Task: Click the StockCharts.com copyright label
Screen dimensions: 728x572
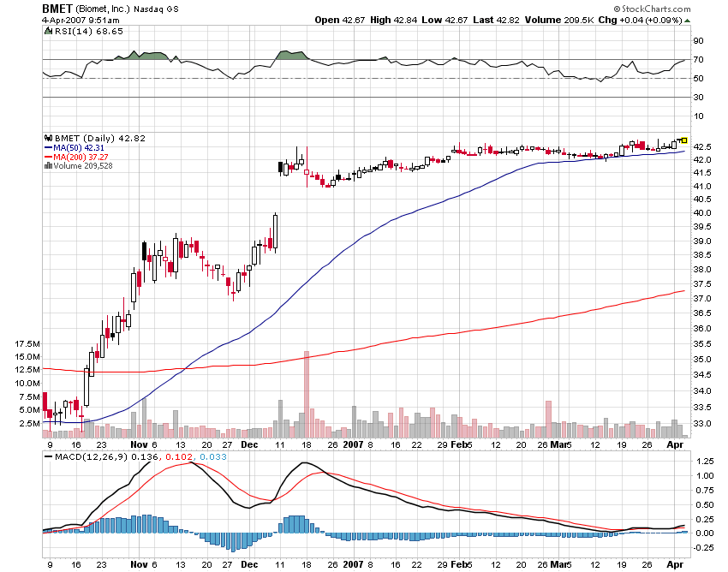Action: pos(653,9)
